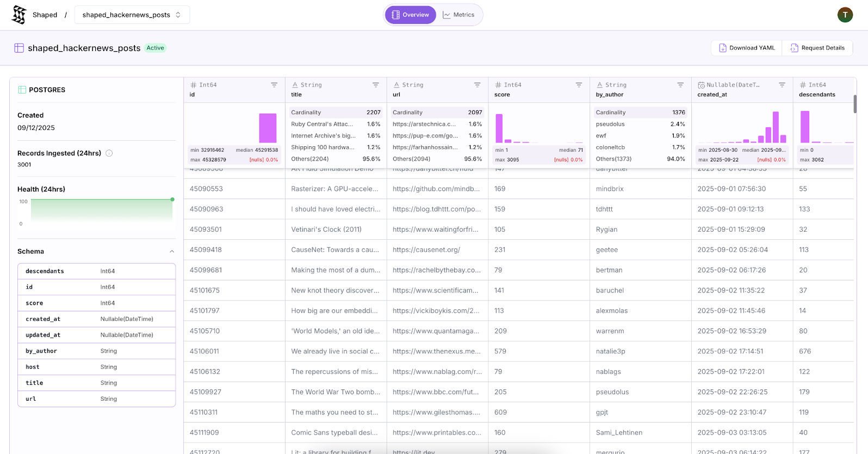The height and width of the screenshot is (454, 868).
Task: Click the filter icon on id column
Action: coord(274,85)
